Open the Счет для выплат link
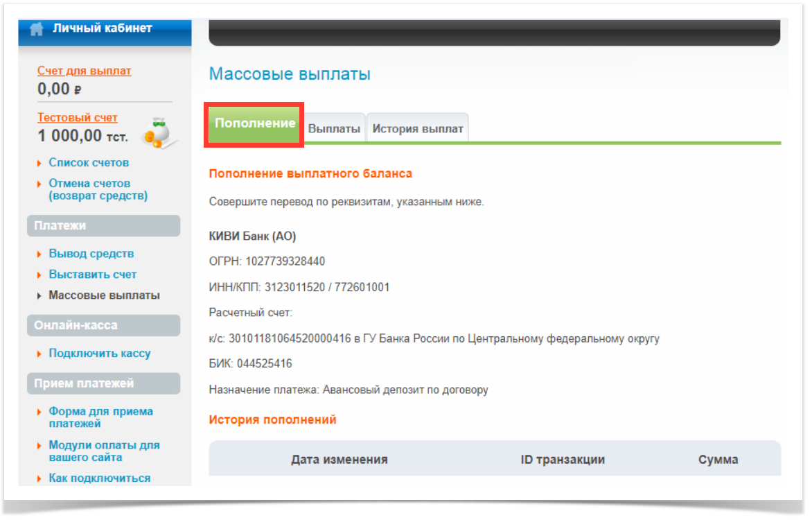 point(84,71)
